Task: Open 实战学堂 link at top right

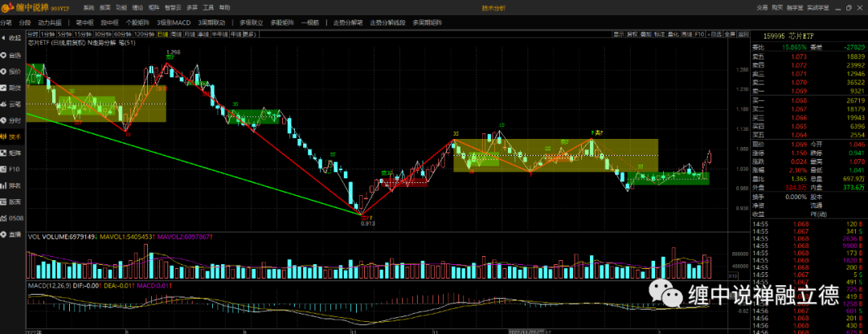Action: point(818,8)
